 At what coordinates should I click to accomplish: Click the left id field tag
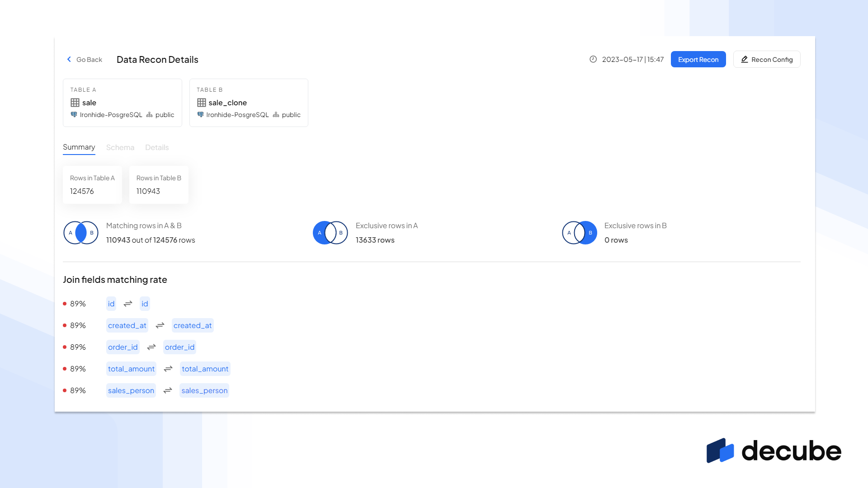coord(111,304)
